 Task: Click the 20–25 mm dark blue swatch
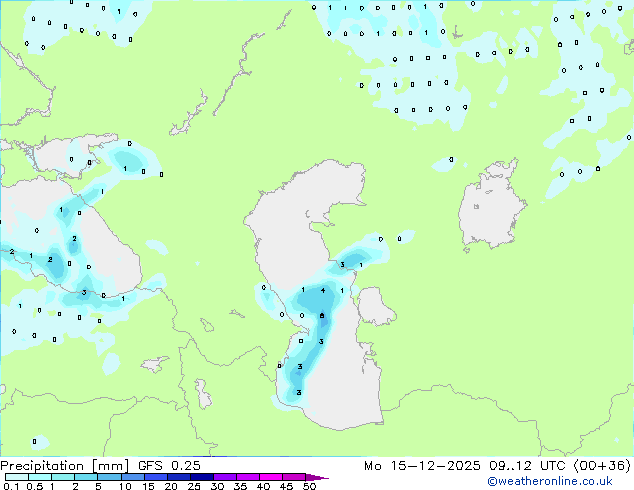click(179, 477)
